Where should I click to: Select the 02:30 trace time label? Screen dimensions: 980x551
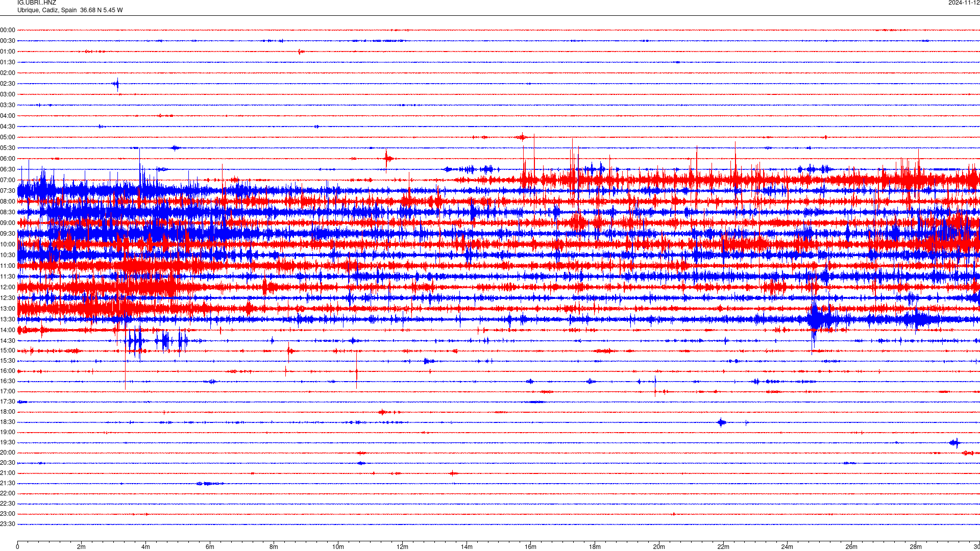coord(8,84)
